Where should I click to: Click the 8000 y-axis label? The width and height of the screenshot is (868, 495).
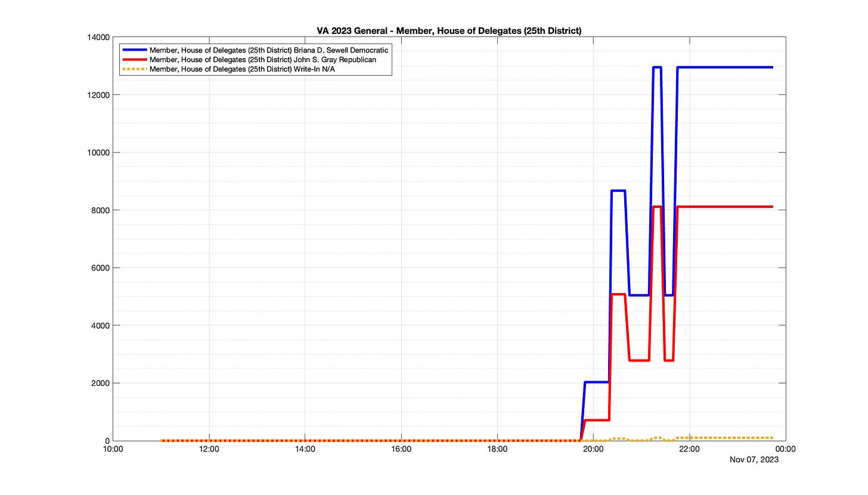coord(100,210)
